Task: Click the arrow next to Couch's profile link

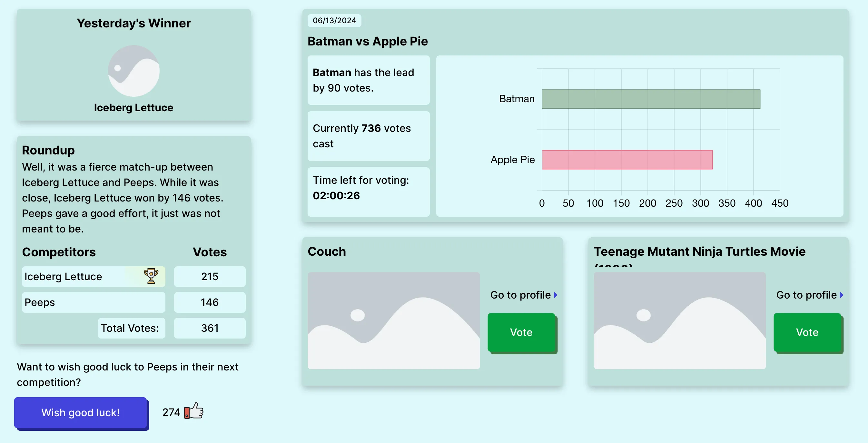Action: tap(556, 295)
